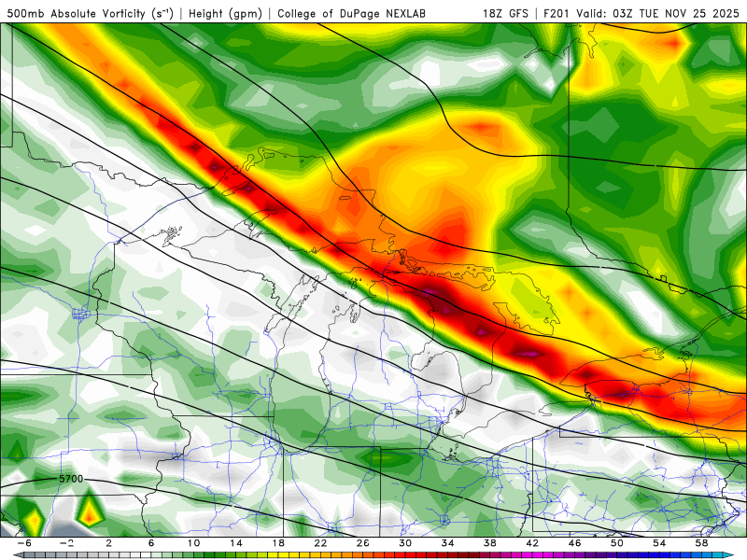Image resolution: width=747 pixels, height=560 pixels.
Task: Click the "18" color scale value
Action: (x=278, y=543)
